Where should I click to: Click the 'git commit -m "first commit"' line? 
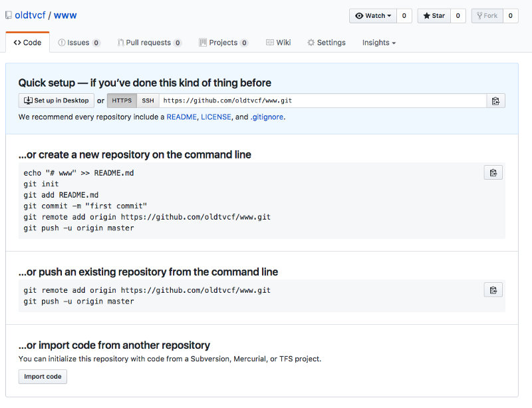point(85,206)
